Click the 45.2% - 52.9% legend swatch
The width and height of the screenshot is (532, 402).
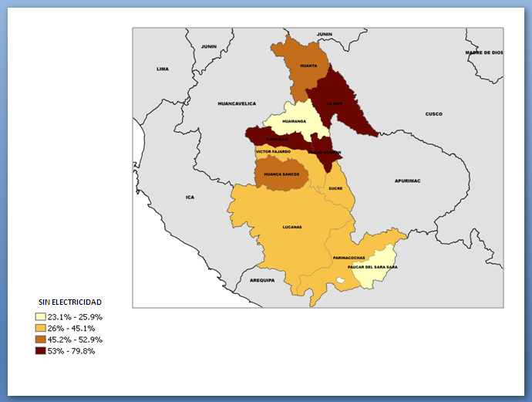click(40, 340)
